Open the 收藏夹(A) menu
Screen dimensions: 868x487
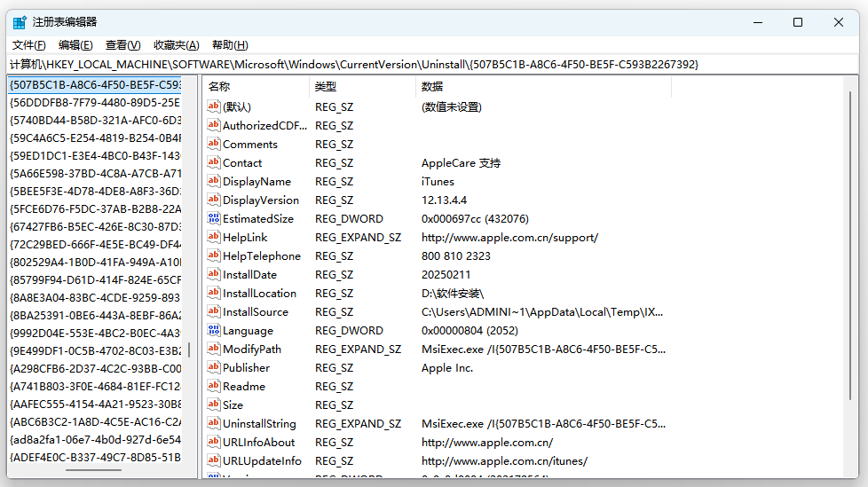tap(176, 45)
